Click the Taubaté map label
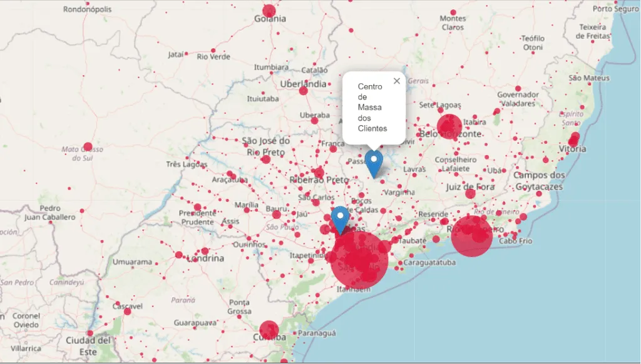Screen dimensions: 641x364 (x=413, y=241)
